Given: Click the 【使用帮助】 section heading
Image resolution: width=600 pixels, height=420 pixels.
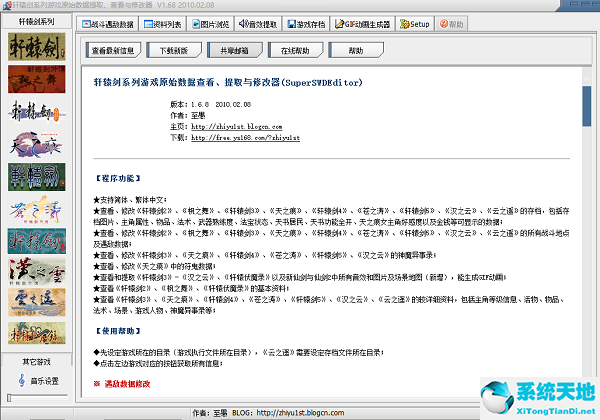Looking at the screenshot, I should [x=118, y=331].
